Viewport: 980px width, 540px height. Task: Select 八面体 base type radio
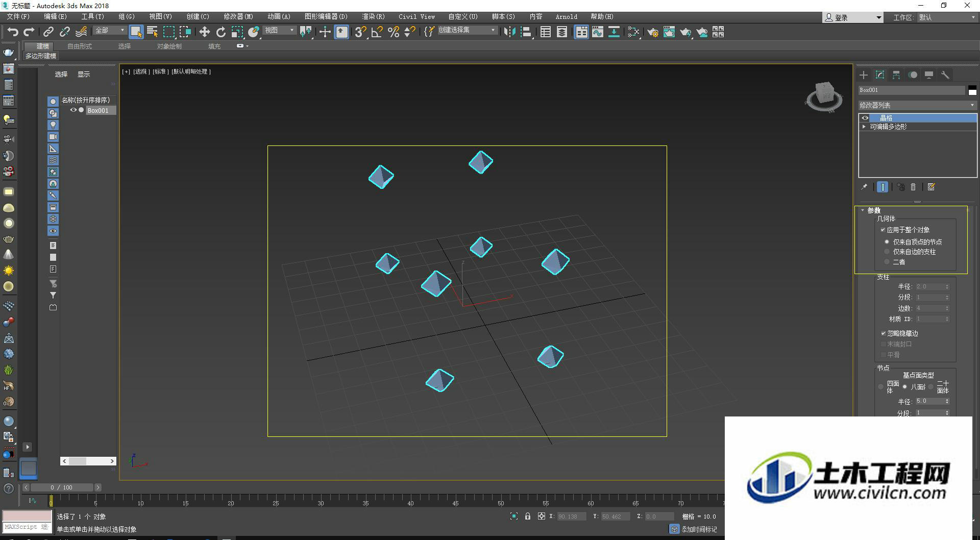(904, 387)
